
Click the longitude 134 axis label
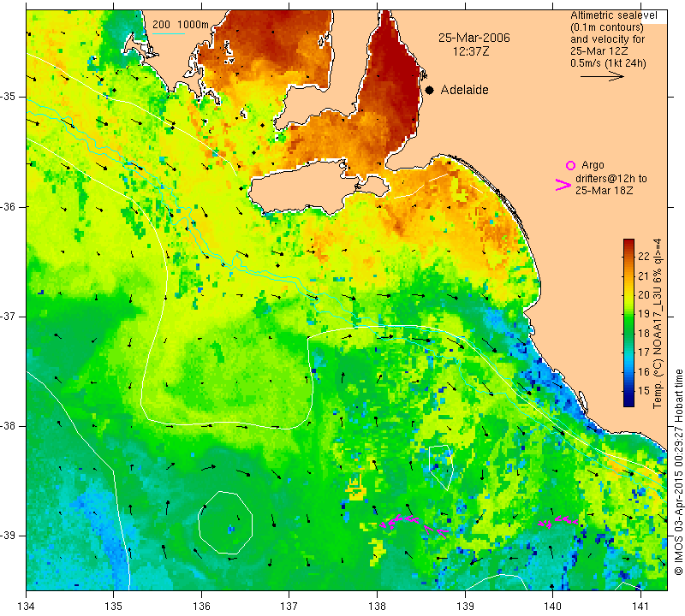point(27,607)
